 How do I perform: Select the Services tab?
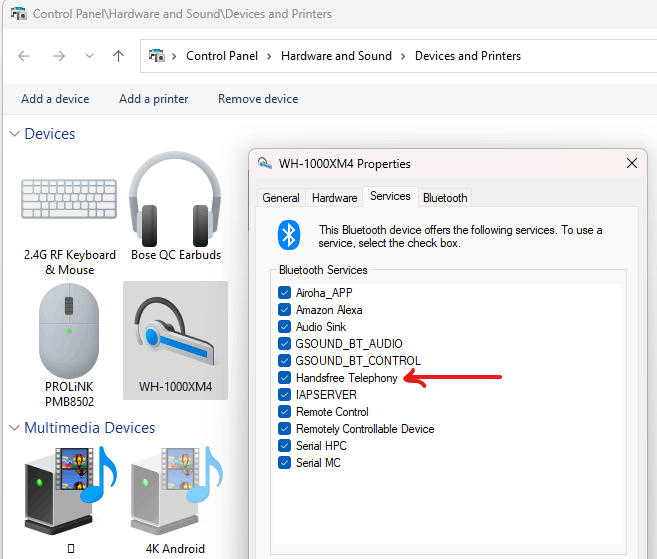tap(390, 196)
